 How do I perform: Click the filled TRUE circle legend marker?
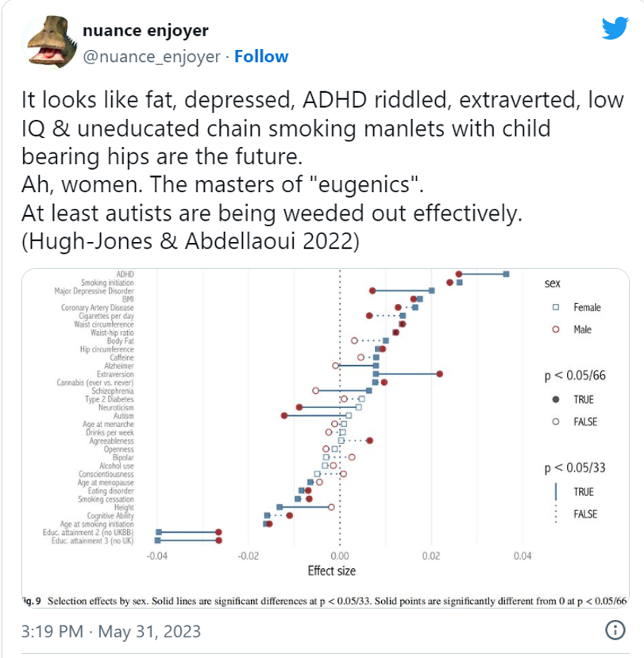pyautogui.click(x=556, y=398)
